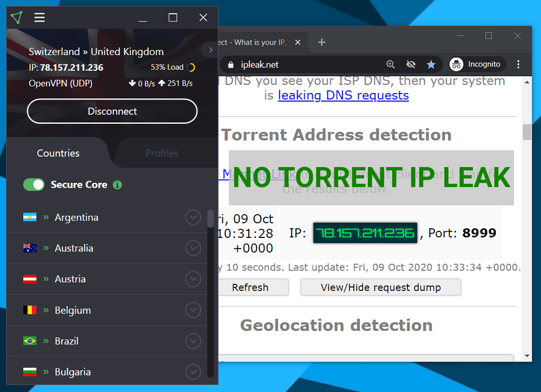541x392 pixels.
Task: Expand the Australia server list
Action: pyautogui.click(x=193, y=248)
